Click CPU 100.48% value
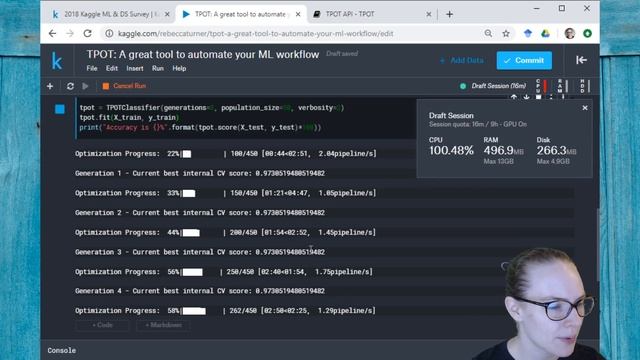 click(x=451, y=151)
